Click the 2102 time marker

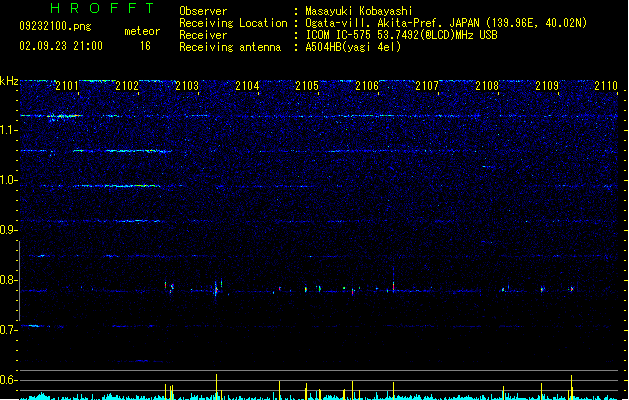click(127, 86)
